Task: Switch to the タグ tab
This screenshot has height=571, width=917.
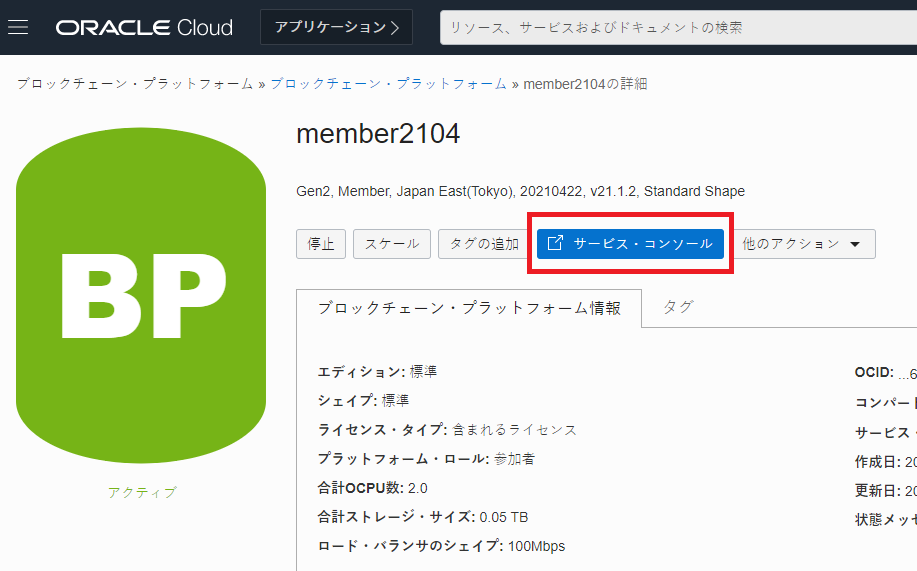Action: [x=678, y=307]
